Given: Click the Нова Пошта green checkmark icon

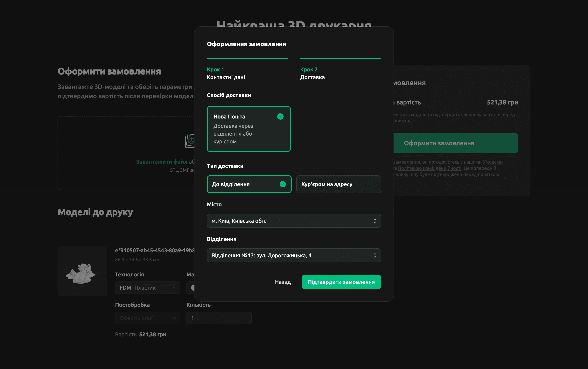Looking at the screenshot, I should point(280,117).
